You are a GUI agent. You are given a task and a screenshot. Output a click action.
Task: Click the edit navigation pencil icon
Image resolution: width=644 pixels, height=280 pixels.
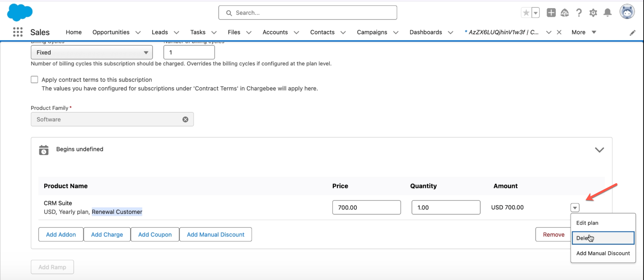(x=632, y=33)
